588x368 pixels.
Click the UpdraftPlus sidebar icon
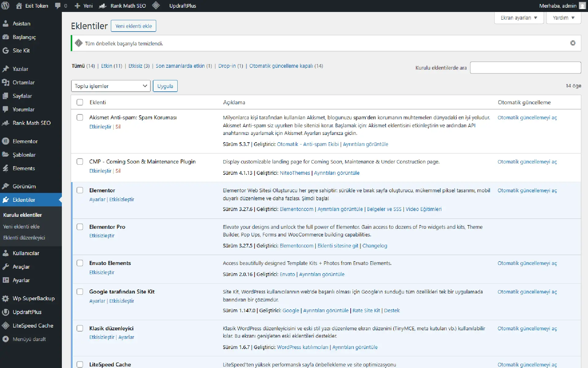pyautogui.click(x=6, y=312)
